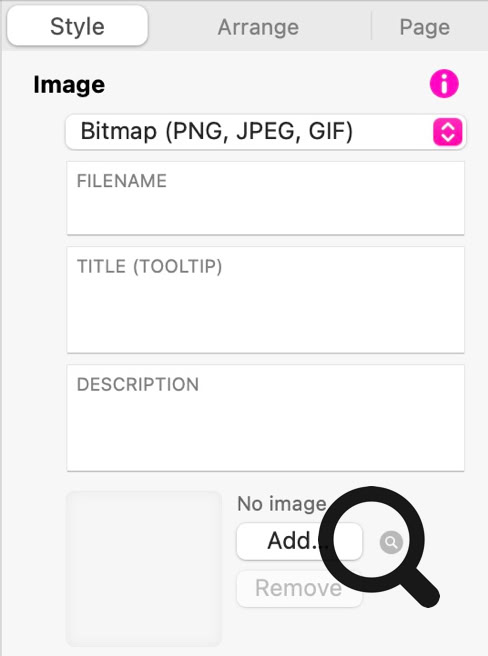Switch to the Arrange tab
The image size is (488, 656).
pos(258,28)
